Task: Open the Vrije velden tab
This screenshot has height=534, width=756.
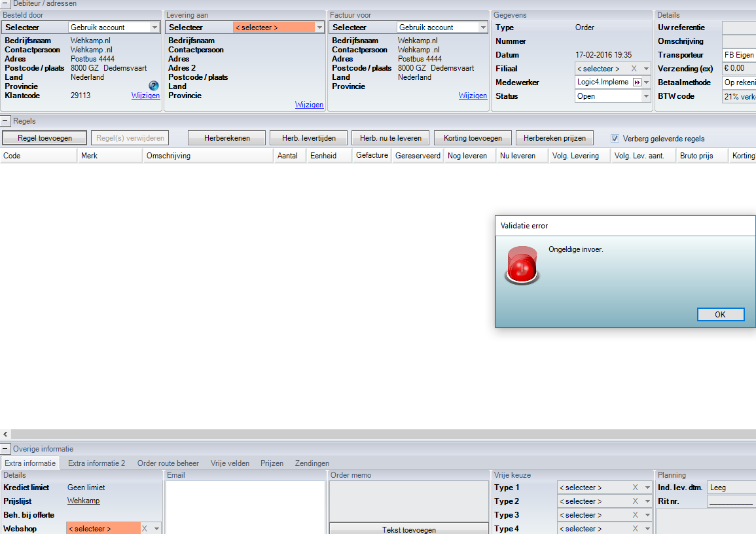Action: [230, 463]
